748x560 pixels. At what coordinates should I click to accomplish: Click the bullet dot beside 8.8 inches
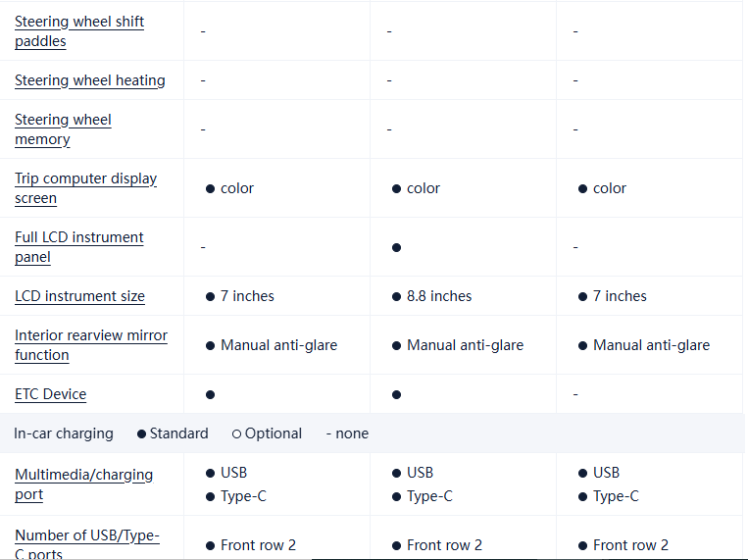[396, 296]
